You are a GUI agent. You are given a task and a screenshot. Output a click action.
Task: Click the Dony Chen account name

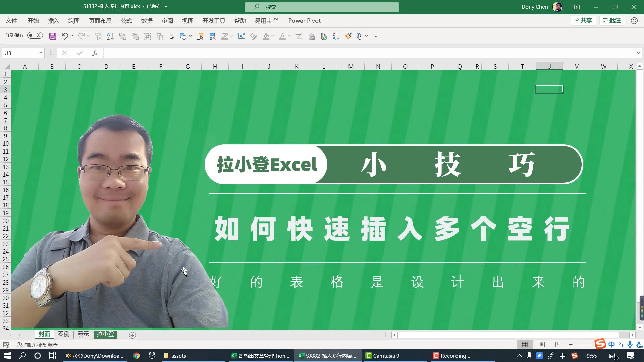(534, 7)
